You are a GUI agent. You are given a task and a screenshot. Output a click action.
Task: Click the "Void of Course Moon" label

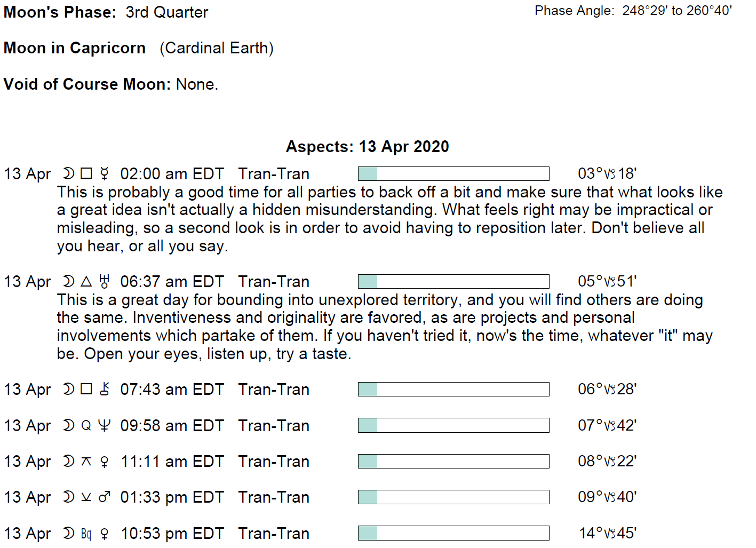point(87,84)
